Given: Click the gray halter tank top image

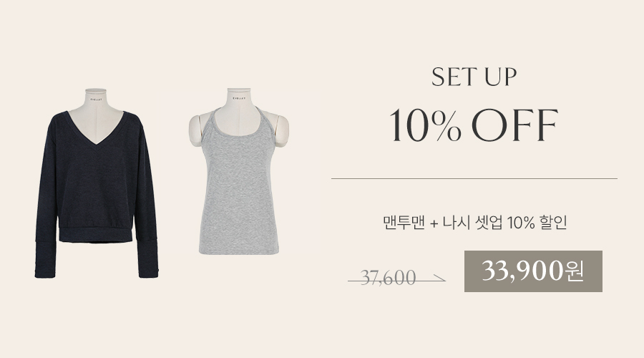Looking at the screenshot, I should [238, 171].
